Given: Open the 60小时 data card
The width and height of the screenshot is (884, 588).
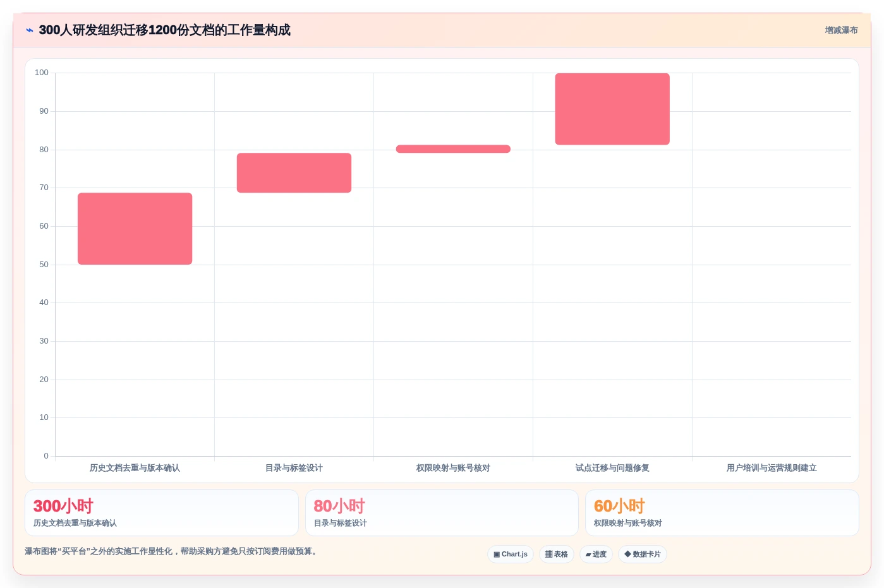Looking at the screenshot, I should (x=722, y=513).
